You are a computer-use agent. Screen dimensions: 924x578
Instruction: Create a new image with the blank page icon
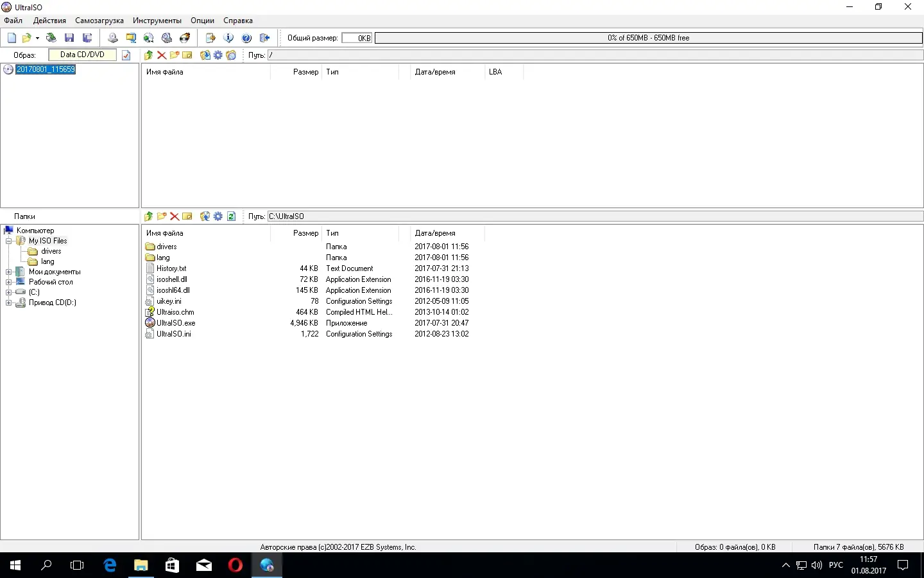tap(12, 38)
